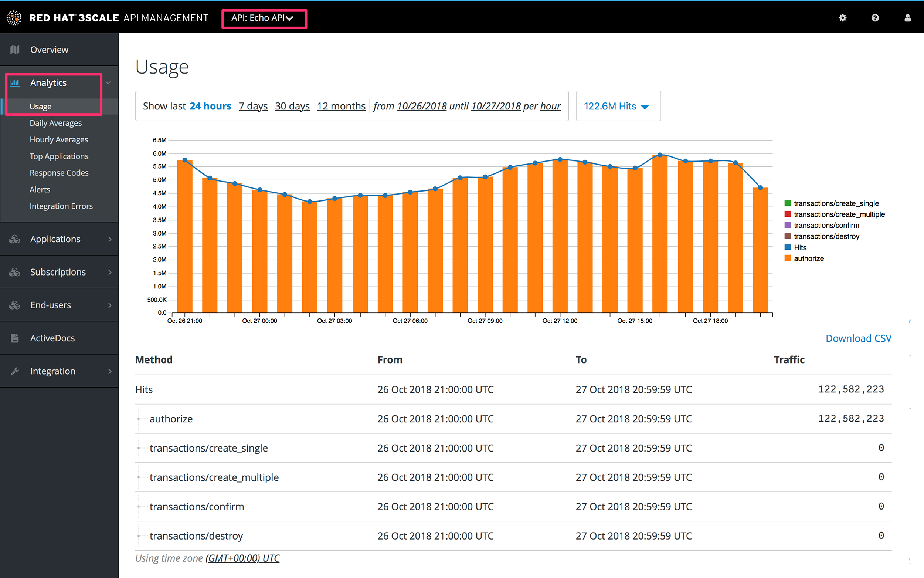924x578 pixels.
Task: Select the Top Applications menu item
Action: (x=59, y=156)
